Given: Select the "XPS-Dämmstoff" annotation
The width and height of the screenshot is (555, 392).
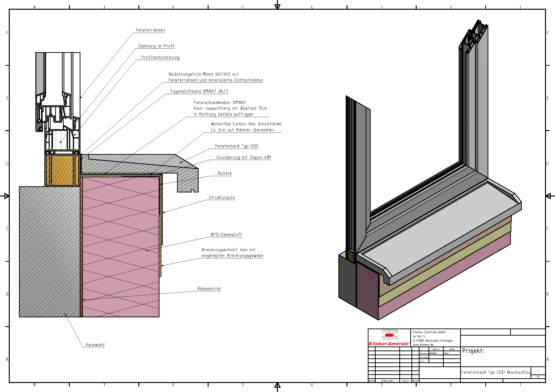Looking at the screenshot, I should 226,235.
